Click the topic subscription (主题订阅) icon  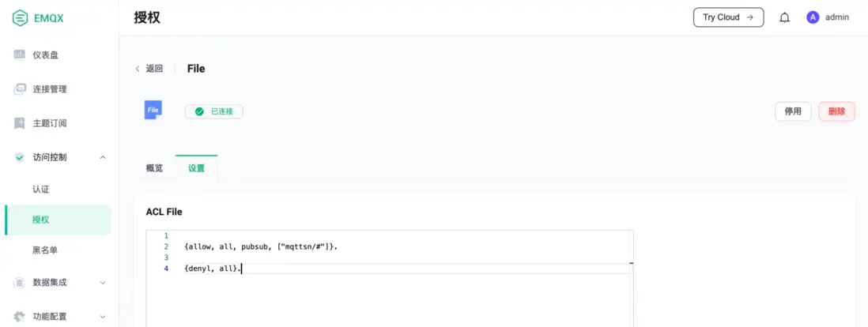pyautogui.click(x=20, y=123)
